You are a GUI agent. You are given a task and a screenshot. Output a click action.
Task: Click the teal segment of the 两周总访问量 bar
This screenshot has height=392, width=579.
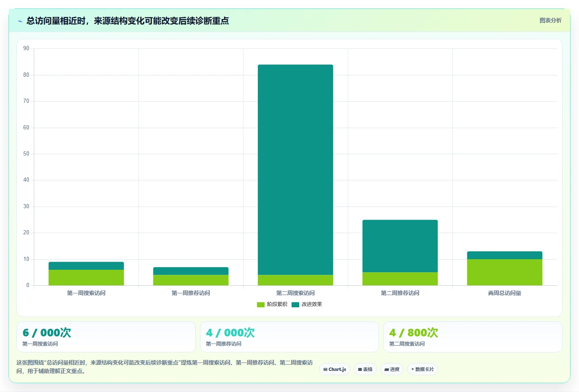tap(505, 255)
